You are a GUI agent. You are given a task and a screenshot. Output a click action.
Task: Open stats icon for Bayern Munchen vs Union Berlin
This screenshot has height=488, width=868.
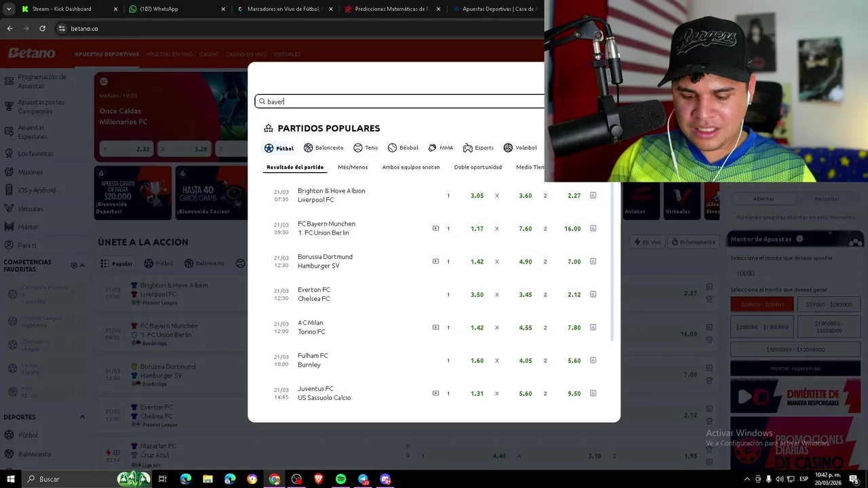593,228
